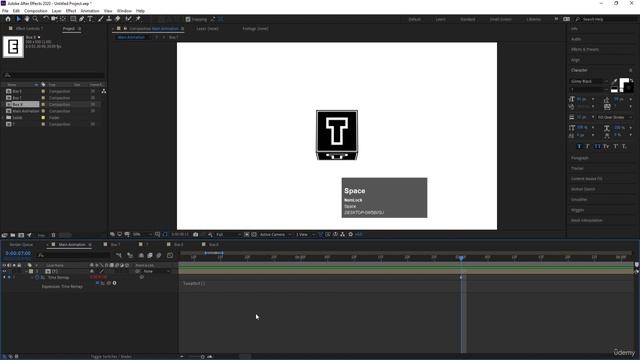Click the Interpret Footage icon in Project panel
Viewport: 640px width, 360px height.
(4, 235)
